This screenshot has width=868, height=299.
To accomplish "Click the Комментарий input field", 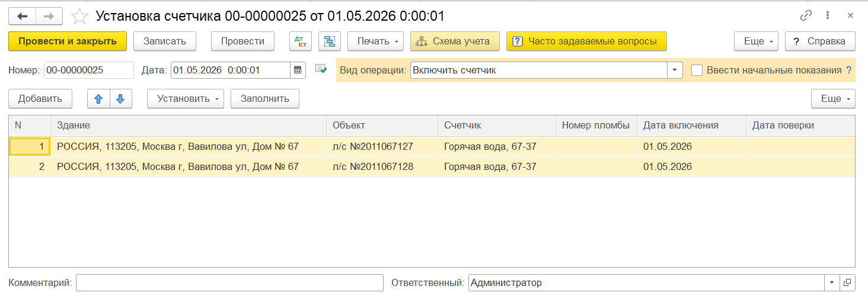I will (x=229, y=283).
